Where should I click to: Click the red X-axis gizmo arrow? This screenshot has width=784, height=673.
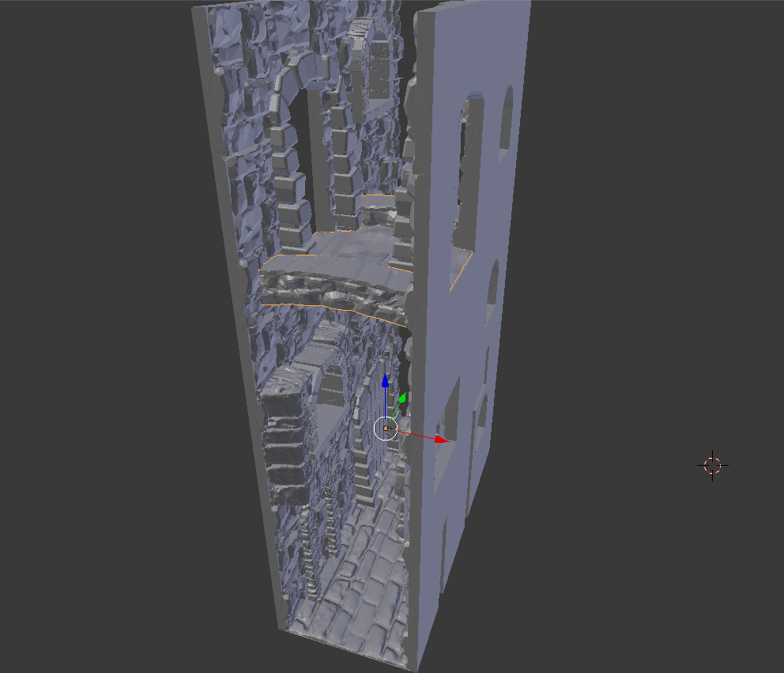click(x=443, y=439)
